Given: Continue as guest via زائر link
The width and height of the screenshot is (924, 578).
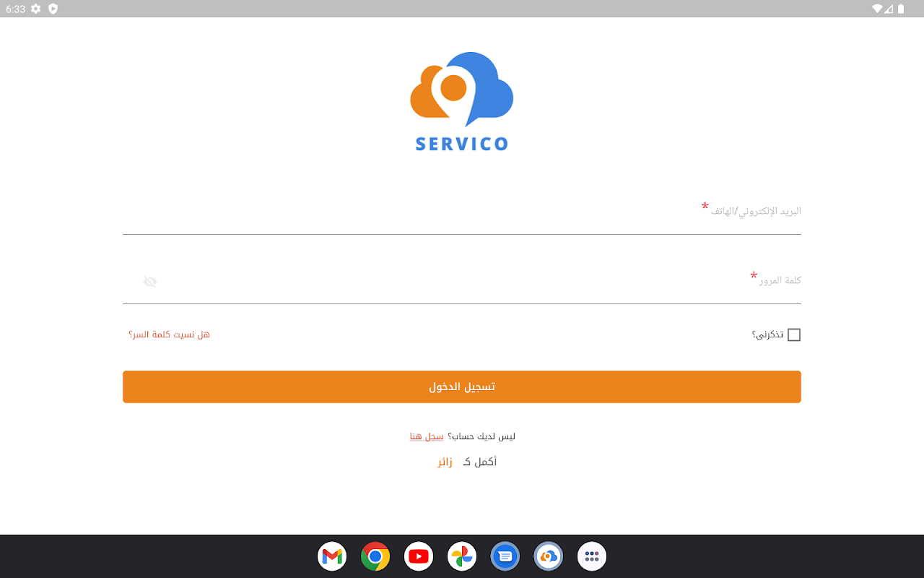Looking at the screenshot, I should click(445, 462).
